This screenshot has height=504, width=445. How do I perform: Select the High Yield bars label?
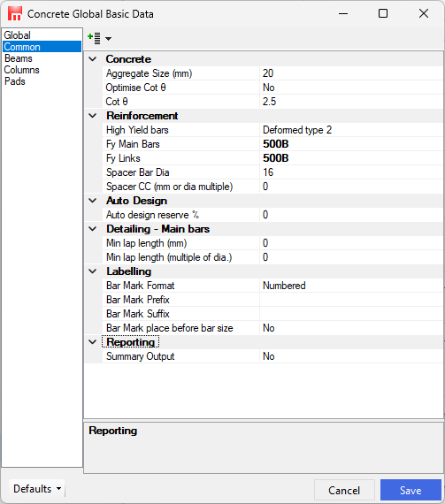click(137, 130)
